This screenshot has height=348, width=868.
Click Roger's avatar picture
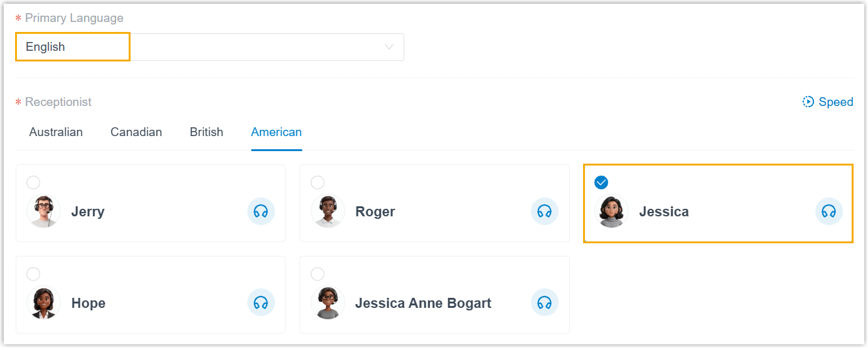point(328,211)
